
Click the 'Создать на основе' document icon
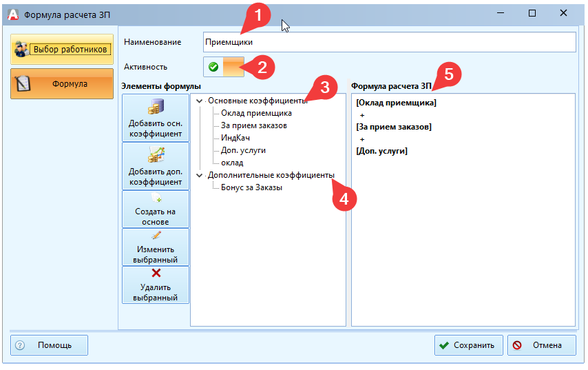(155, 199)
